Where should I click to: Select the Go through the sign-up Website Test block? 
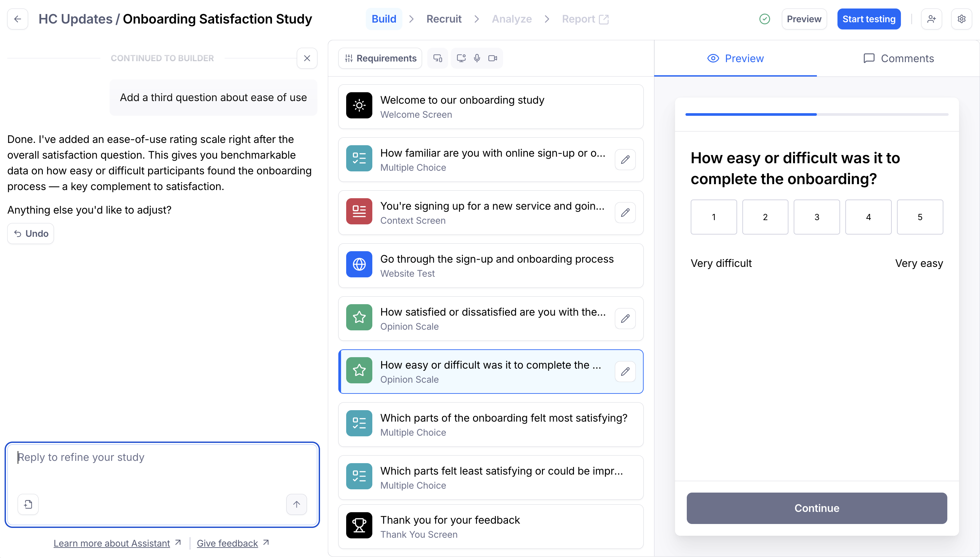(491, 266)
